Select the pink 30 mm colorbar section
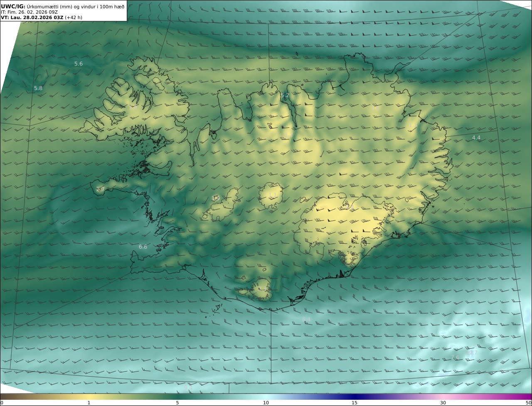The height and width of the screenshot is (406, 532). tap(443, 396)
